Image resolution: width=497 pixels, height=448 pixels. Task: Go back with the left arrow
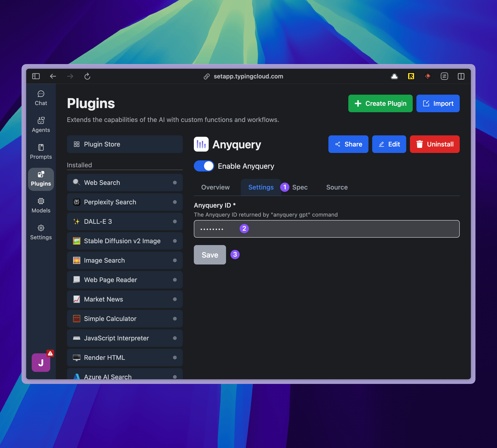point(53,76)
